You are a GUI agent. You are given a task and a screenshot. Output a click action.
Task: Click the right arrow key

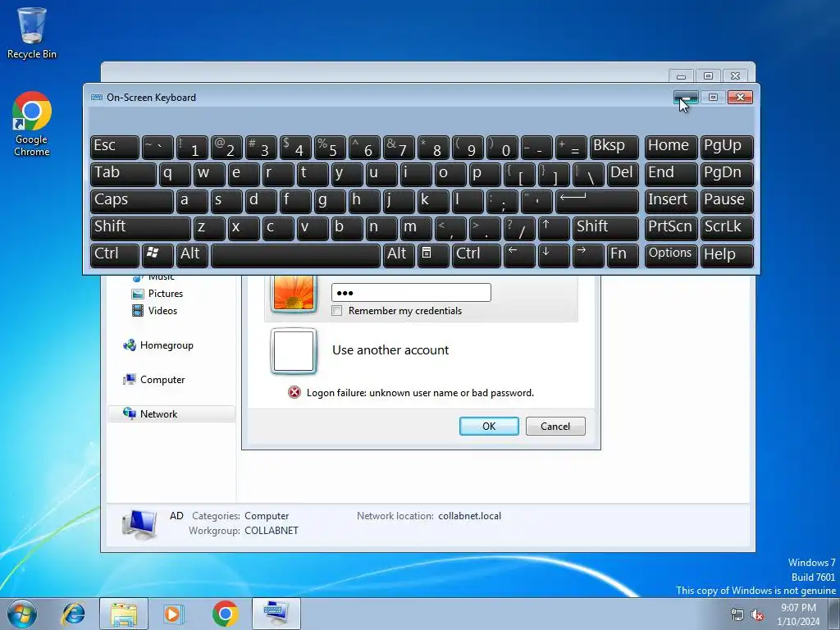point(587,256)
